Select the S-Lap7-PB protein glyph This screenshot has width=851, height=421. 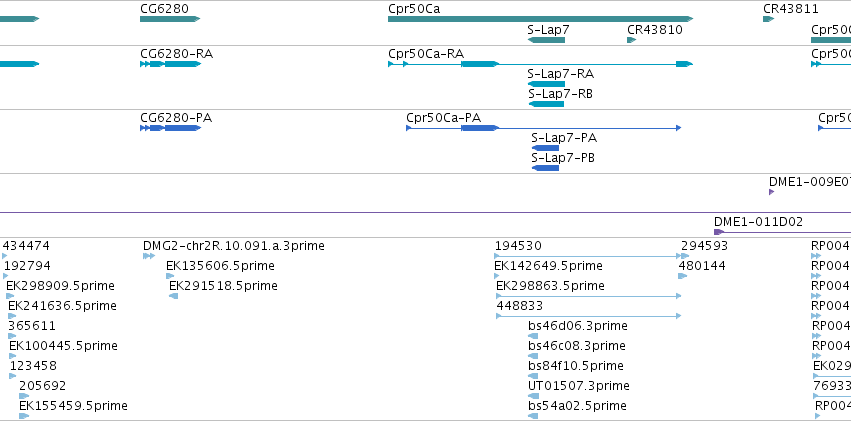(545, 168)
